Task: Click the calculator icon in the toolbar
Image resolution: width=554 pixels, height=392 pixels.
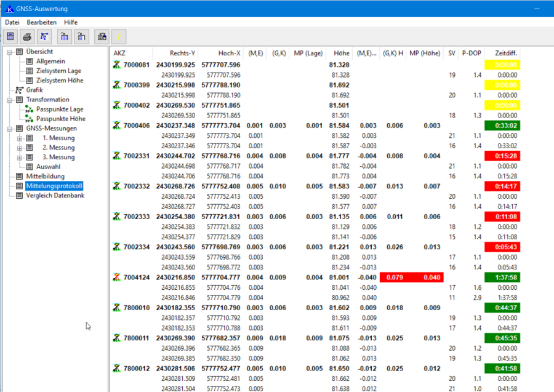Action: [x=10, y=36]
